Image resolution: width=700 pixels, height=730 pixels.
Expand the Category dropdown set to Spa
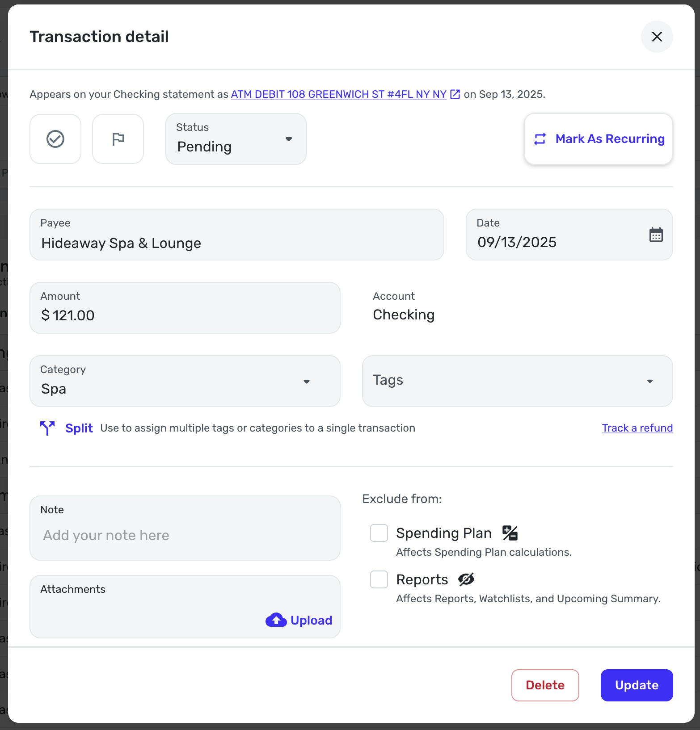(185, 381)
